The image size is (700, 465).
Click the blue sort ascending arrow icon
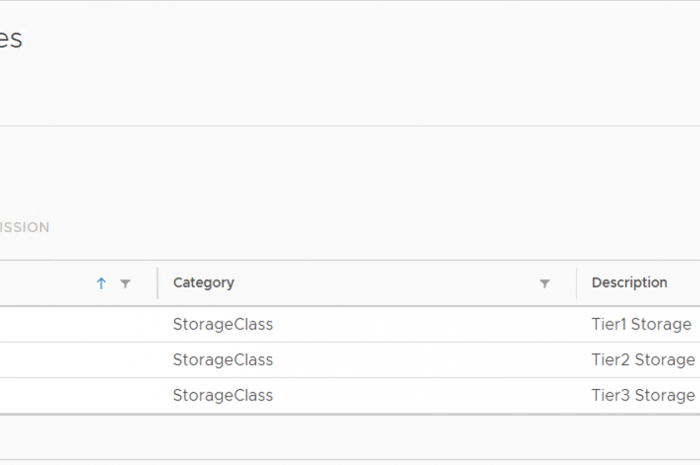click(101, 284)
